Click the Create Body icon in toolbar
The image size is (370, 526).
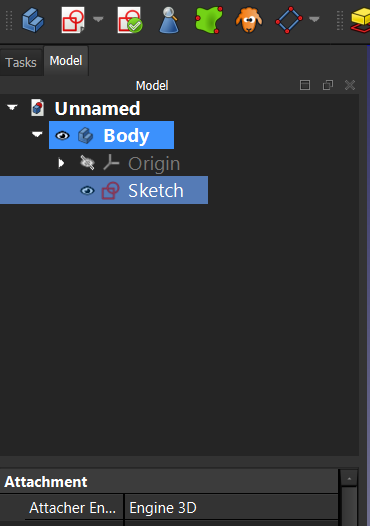point(33,20)
